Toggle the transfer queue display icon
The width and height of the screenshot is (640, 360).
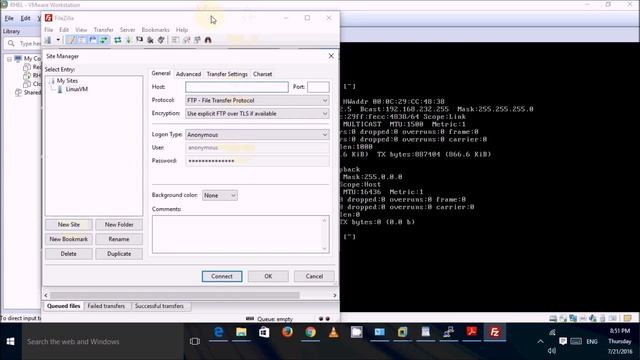(104, 40)
